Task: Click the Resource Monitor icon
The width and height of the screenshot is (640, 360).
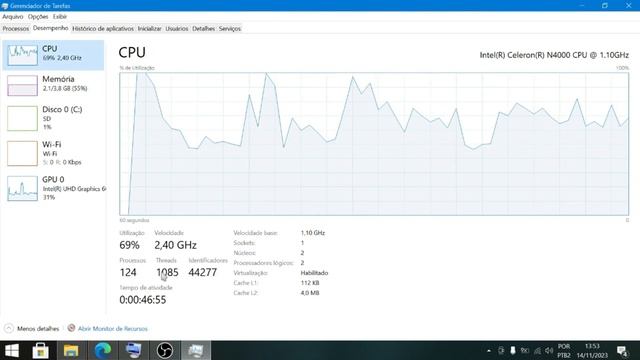Action: point(71,328)
